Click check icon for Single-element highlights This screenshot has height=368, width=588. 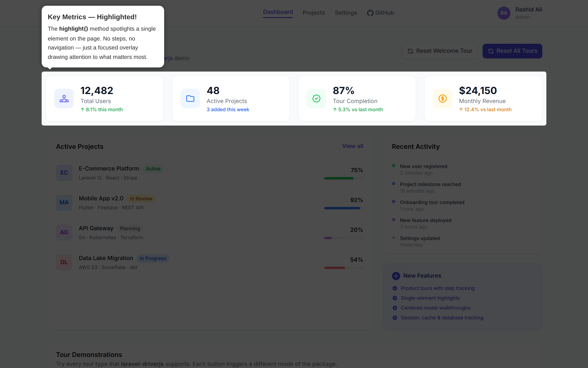395,298
